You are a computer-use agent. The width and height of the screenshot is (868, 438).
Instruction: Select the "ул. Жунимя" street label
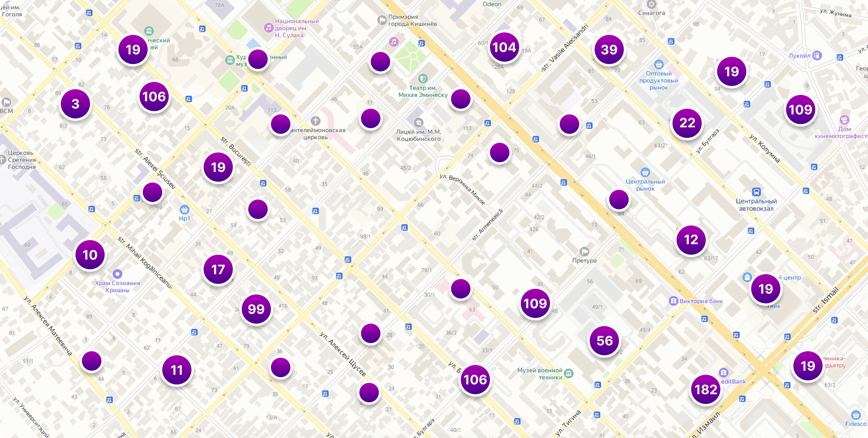[x=836, y=13]
